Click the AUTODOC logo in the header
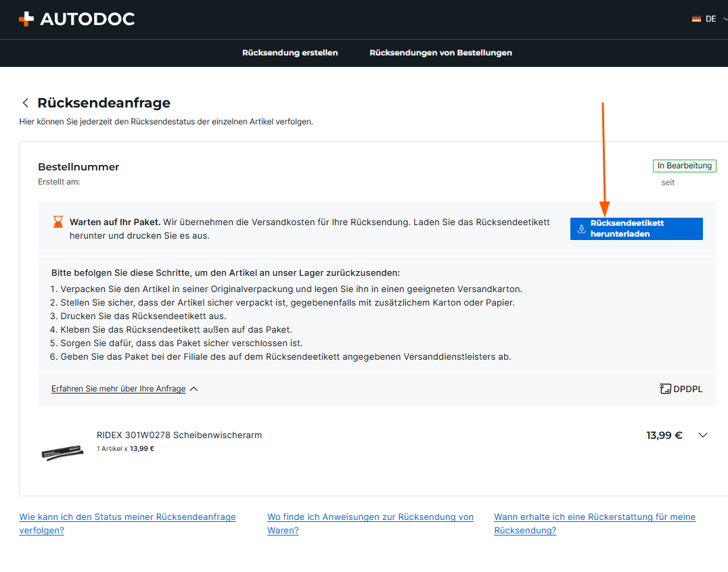This screenshot has width=728, height=572. (76, 19)
